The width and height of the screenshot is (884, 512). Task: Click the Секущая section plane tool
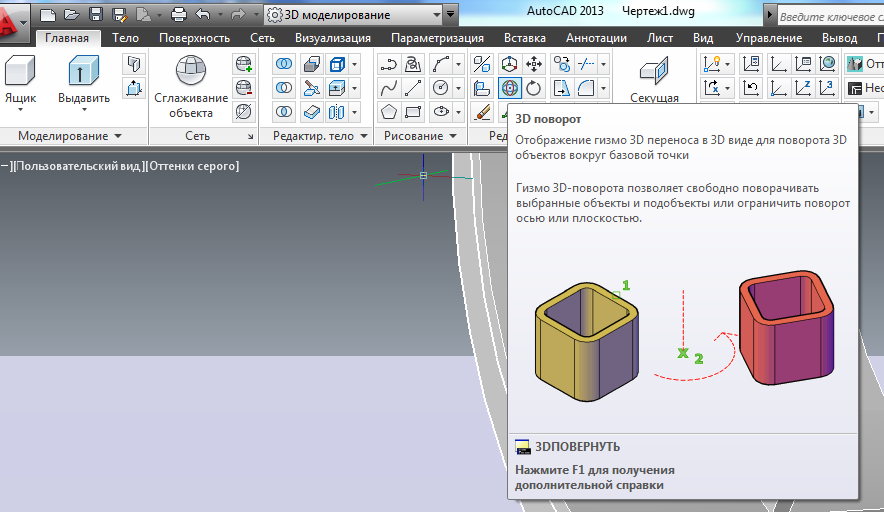click(654, 79)
